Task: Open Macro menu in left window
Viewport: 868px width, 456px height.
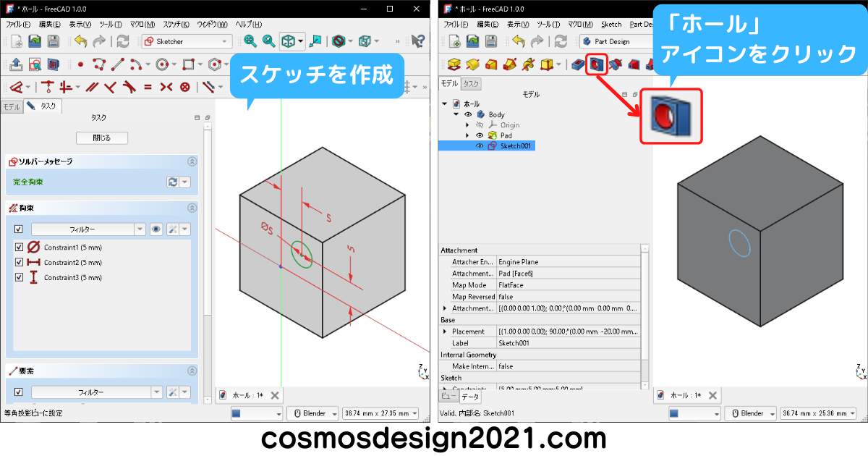Action: coord(141,24)
